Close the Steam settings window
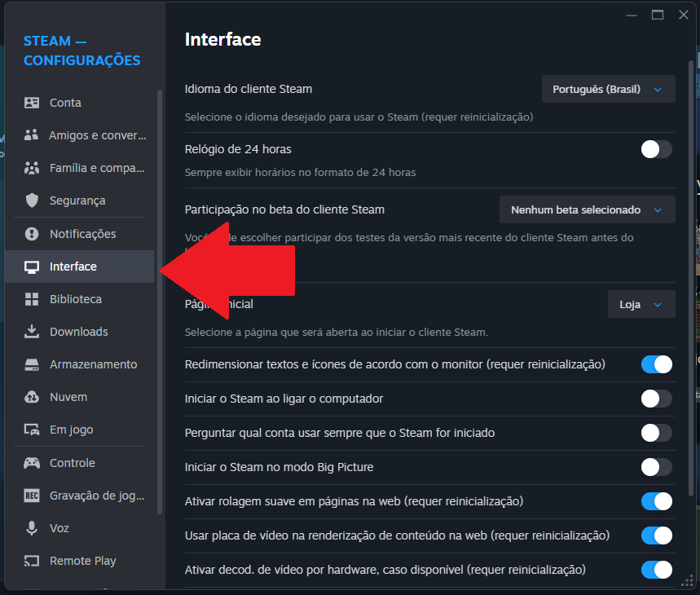This screenshot has width=700, height=595. [x=684, y=15]
